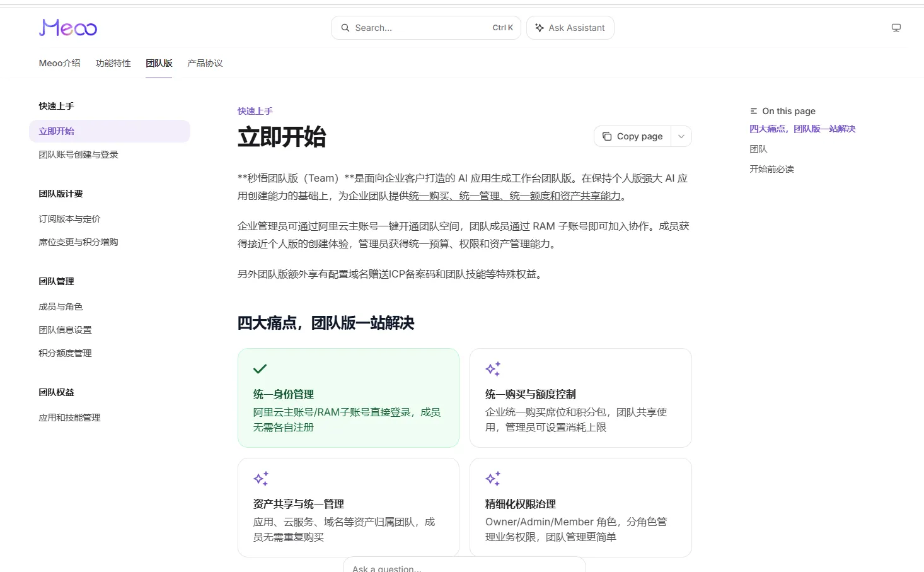
Task: Click the Meoo logo
Action: 68,28
